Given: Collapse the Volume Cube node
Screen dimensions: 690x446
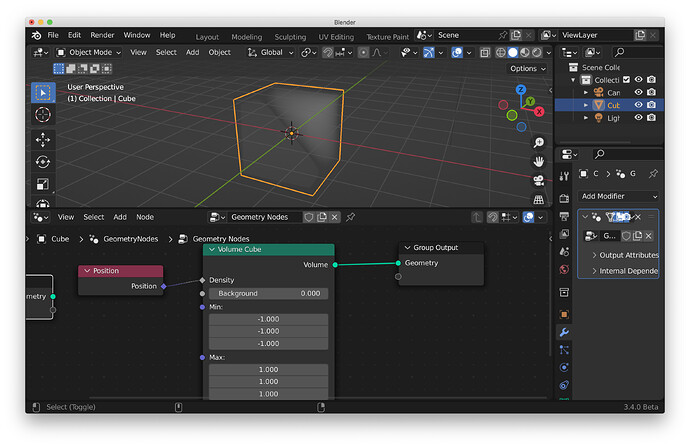Looking at the screenshot, I should pyautogui.click(x=212, y=249).
